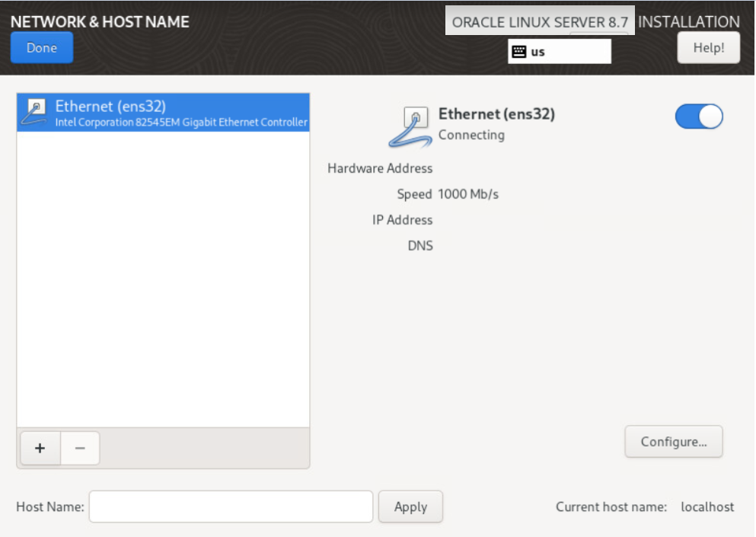Apply the entered host name
Screen dimensions: 756x537
click(x=410, y=507)
